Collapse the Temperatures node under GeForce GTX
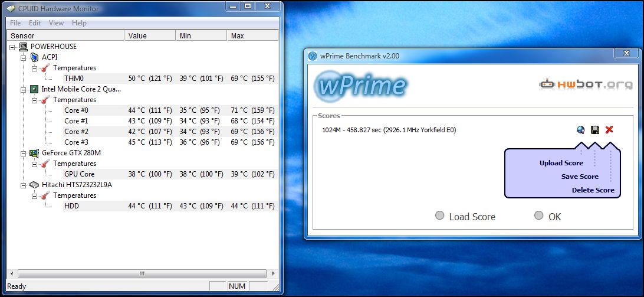 tap(34, 164)
